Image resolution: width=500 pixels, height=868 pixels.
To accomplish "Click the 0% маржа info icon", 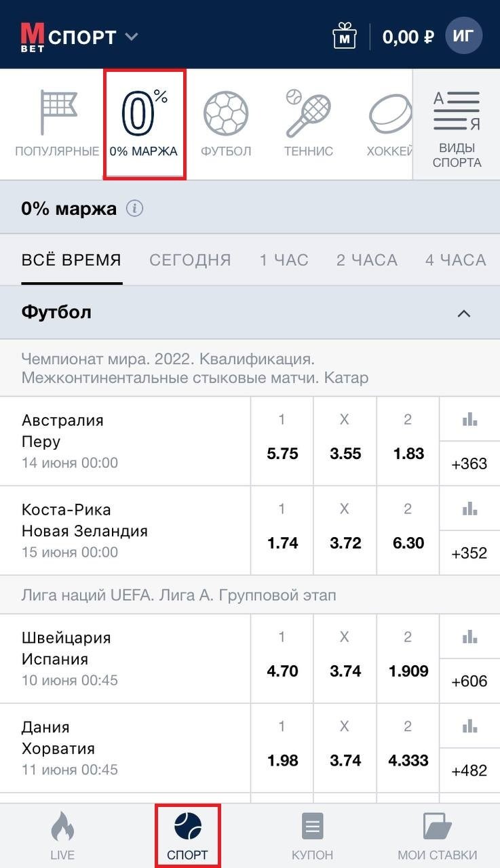I will click(x=135, y=209).
